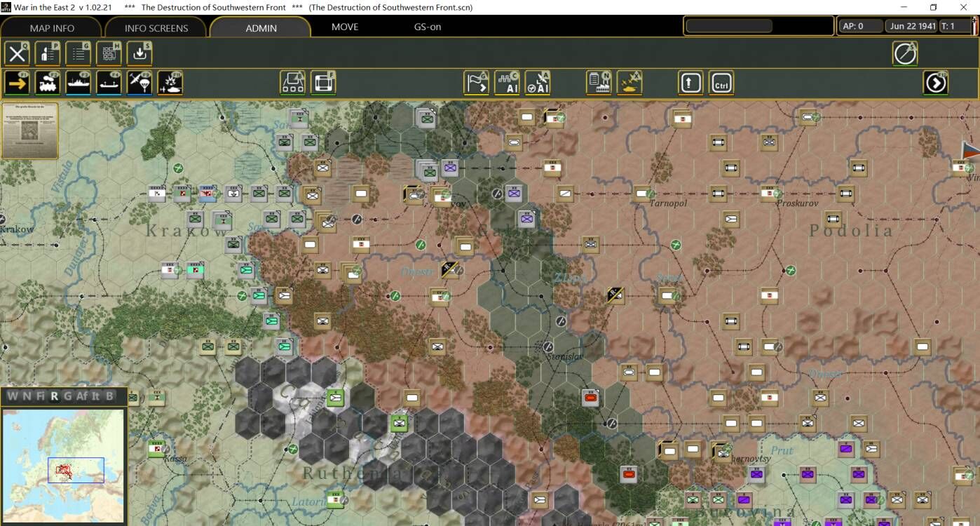Screen dimensions: 980x526
Task: Click the Podolia region label
Action: click(x=851, y=230)
